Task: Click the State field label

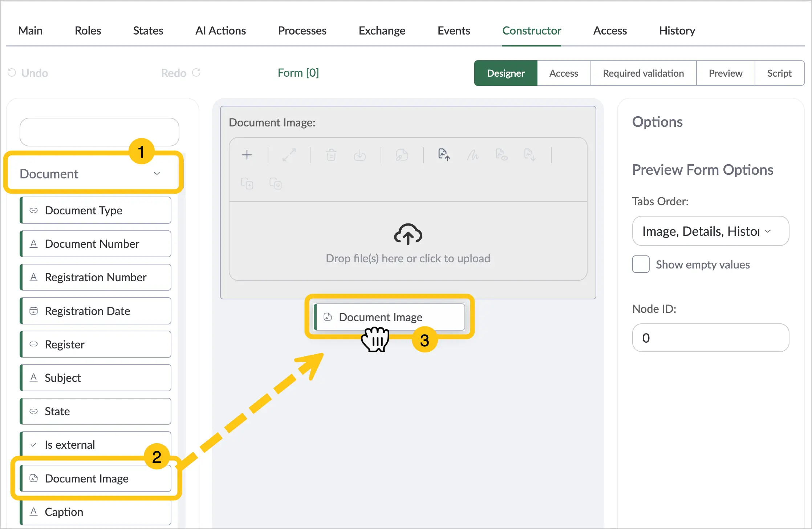Action: click(57, 411)
